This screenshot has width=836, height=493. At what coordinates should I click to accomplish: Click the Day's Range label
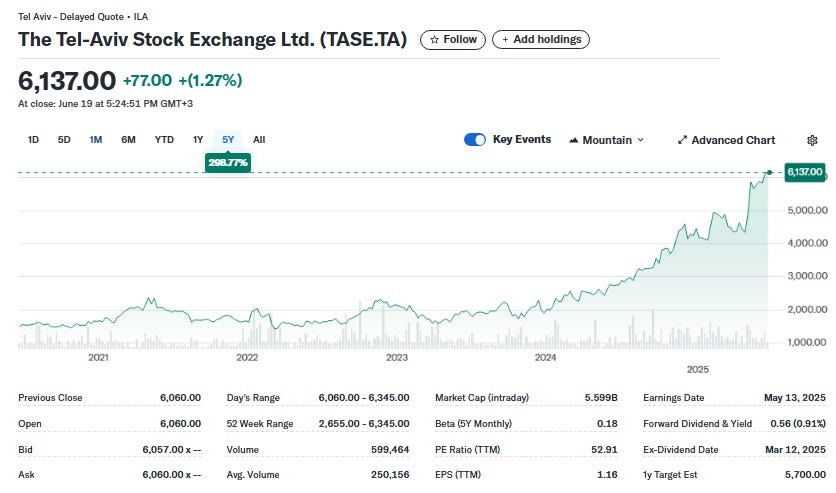tap(253, 398)
